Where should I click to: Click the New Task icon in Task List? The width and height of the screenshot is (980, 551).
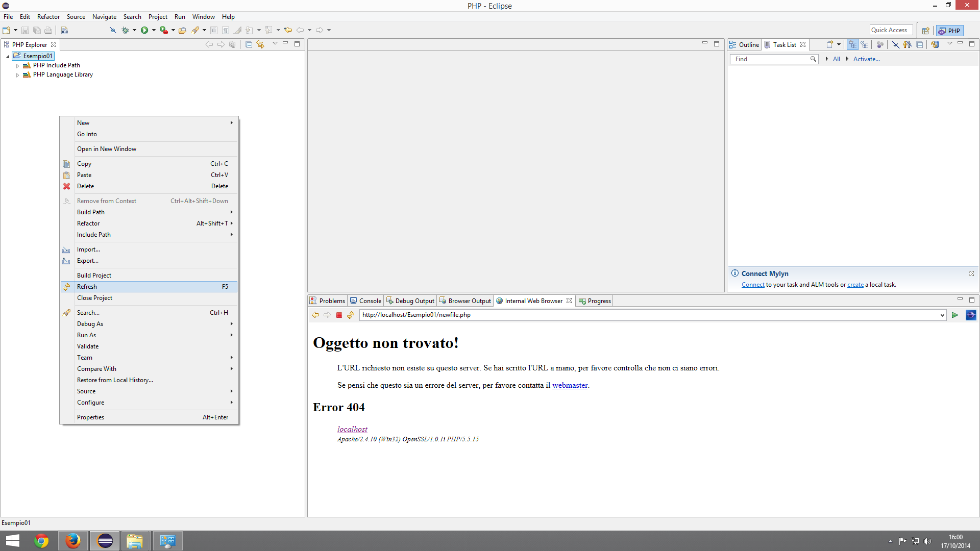point(829,44)
